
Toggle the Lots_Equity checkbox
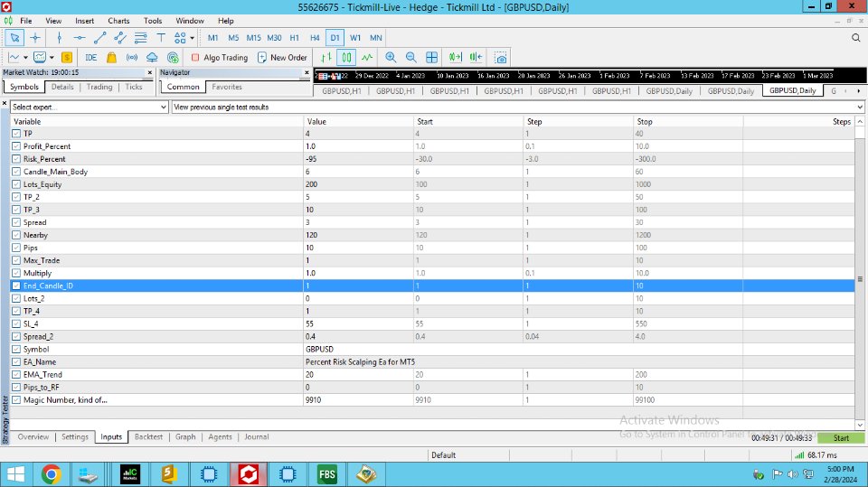[x=16, y=184]
